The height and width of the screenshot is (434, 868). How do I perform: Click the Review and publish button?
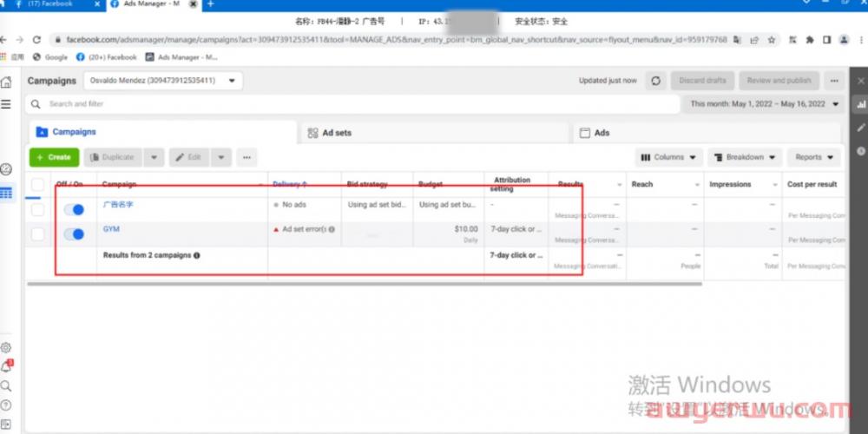pos(779,81)
